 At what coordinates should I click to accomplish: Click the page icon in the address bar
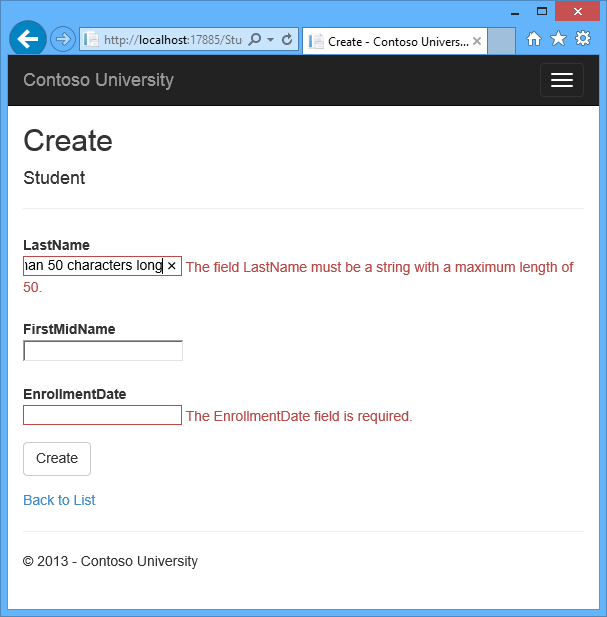91,39
